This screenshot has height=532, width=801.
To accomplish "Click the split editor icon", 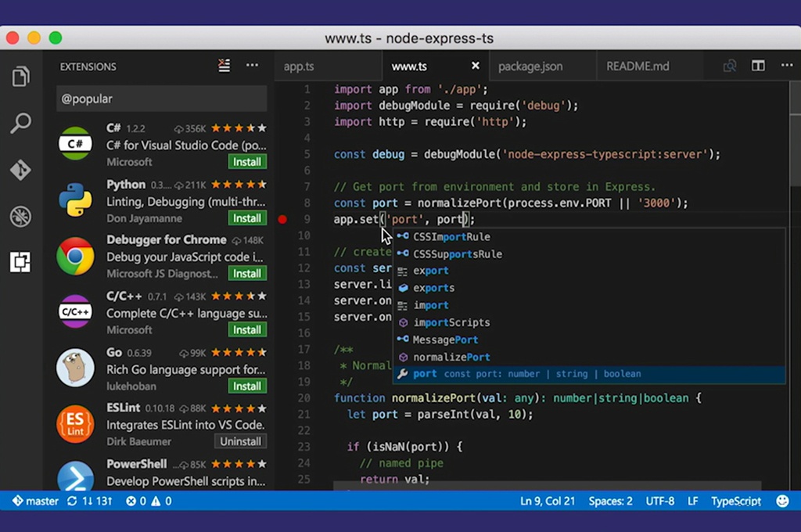I will [x=758, y=66].
